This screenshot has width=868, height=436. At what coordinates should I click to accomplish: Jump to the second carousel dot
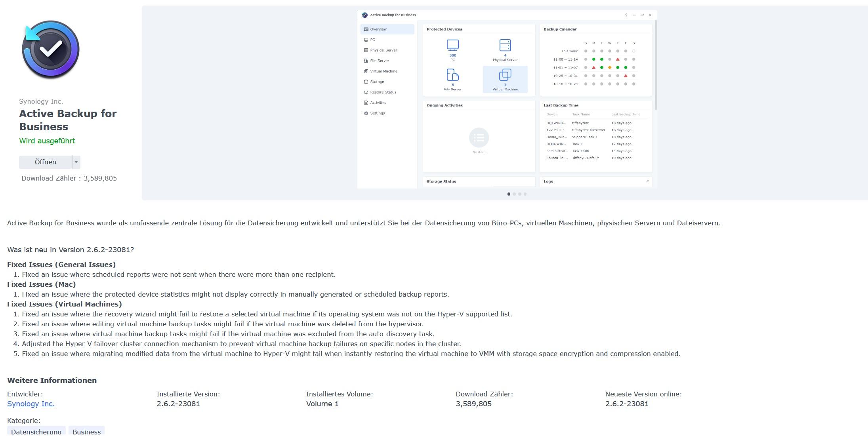click(514, 194)
